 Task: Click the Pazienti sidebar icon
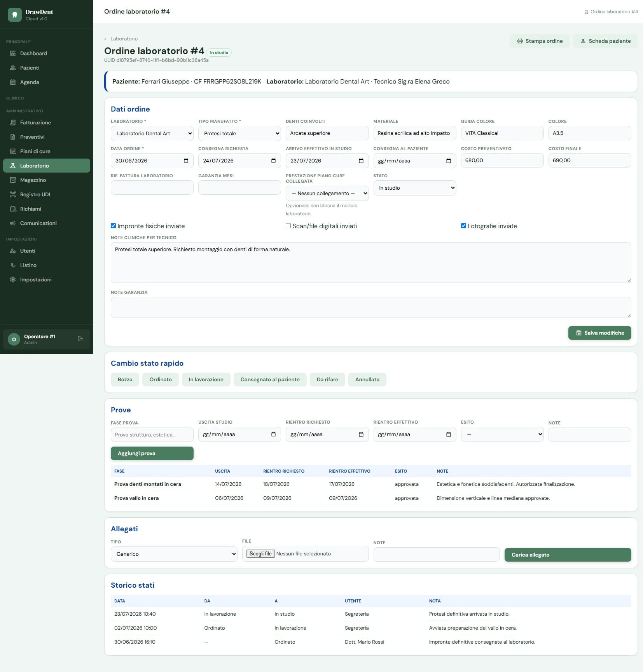tap(13, 68)
